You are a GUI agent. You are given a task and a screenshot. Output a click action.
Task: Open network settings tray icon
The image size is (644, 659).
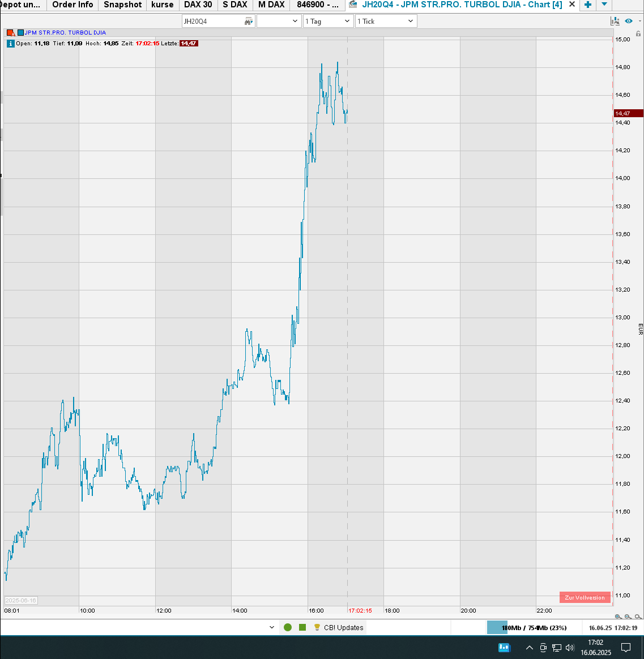point(557,648)
